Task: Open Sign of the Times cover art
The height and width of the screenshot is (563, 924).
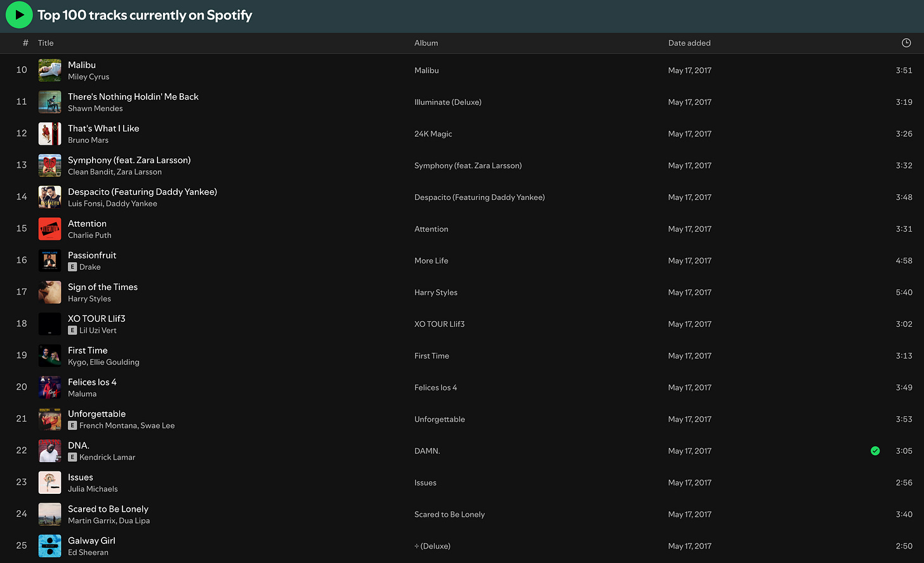Action: point(50,293)
